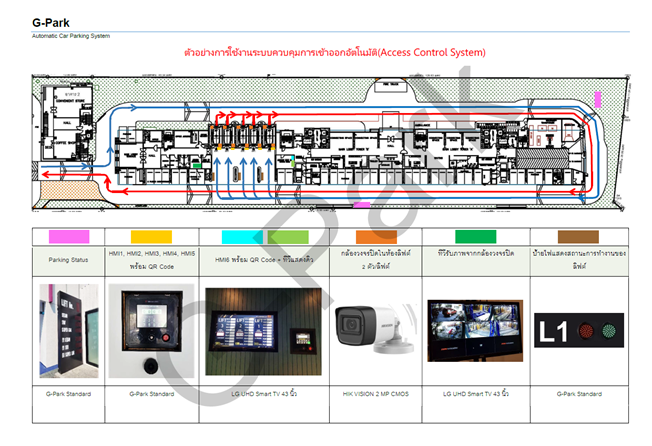Click the G-Park title heading
This screenshot has width=652, height=446.
[x=52, y=21]
